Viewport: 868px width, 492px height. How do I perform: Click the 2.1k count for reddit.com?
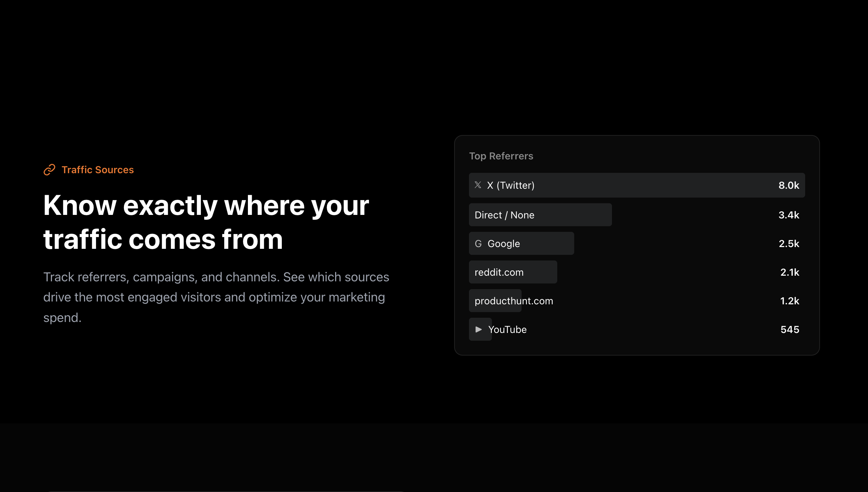[790, 272]
